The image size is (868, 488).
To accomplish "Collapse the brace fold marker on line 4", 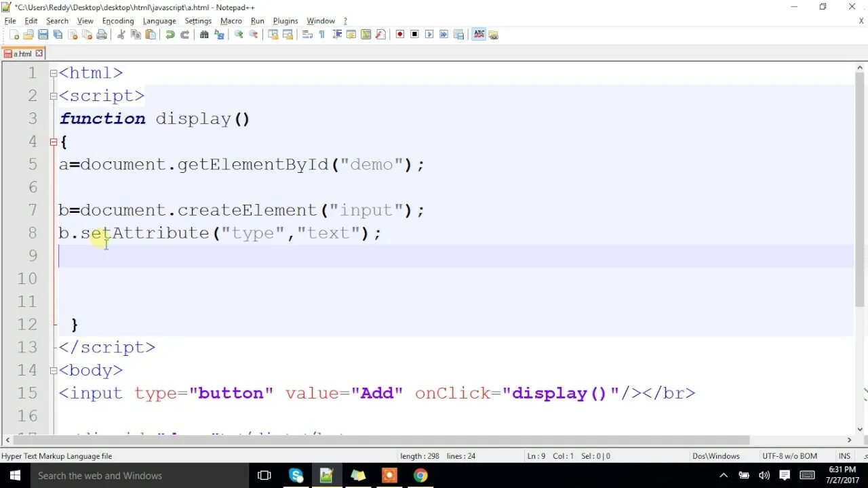I will [54, 142].
